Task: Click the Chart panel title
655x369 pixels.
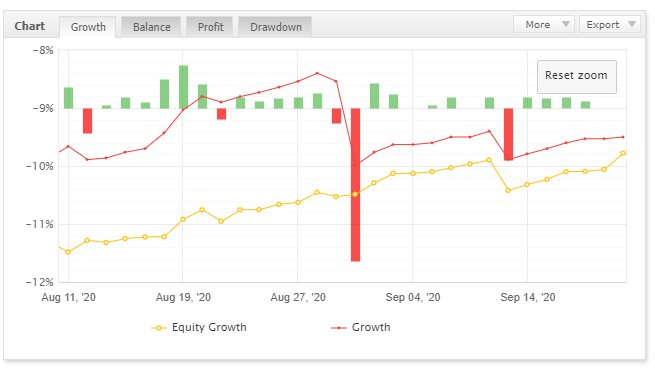Action: click(x=30, y=26)
